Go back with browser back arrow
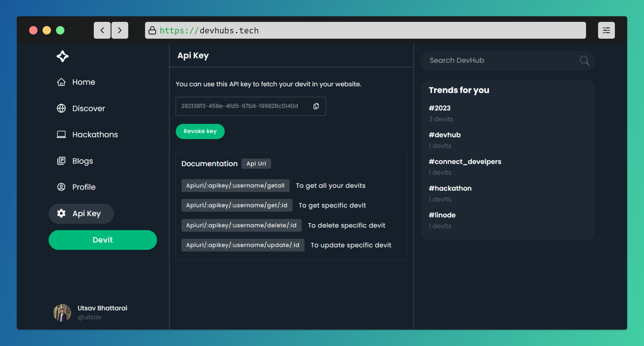Viewport: 644px width, 346px height. pos(102,30)
